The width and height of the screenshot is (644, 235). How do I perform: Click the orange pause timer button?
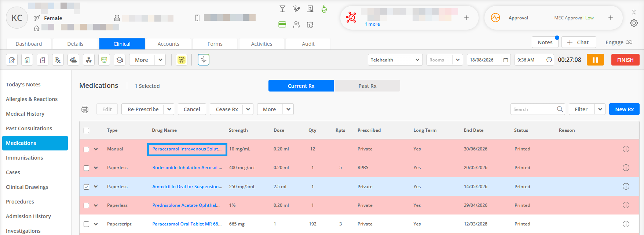[595, 60]
